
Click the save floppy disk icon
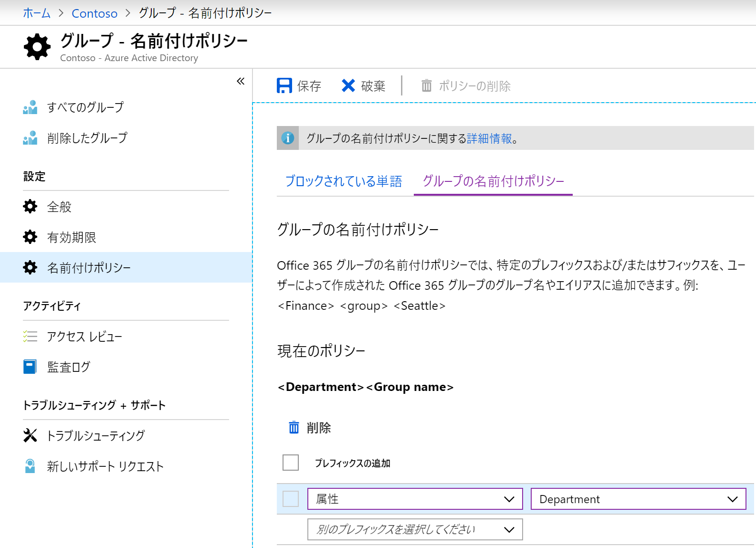click(284, 86)
